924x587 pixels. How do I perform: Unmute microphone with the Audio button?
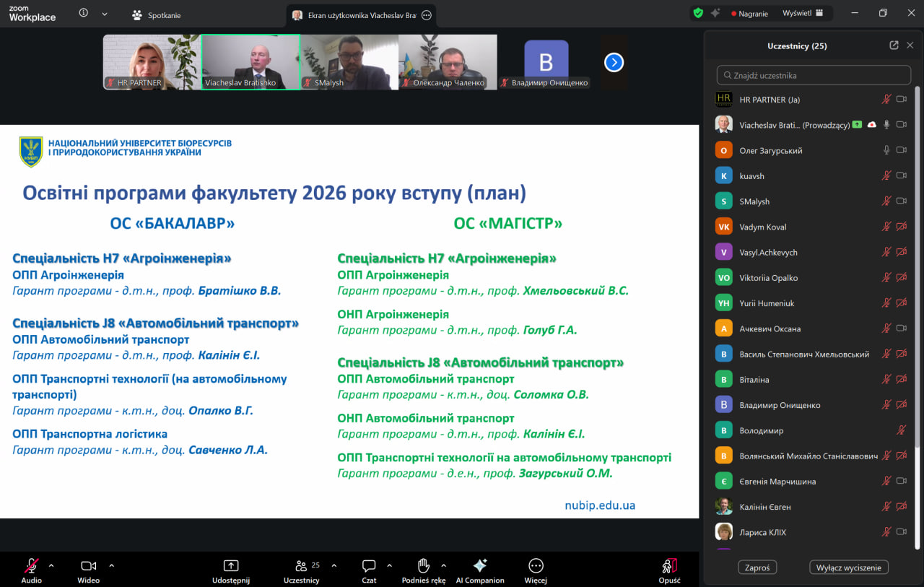[32, 566]
